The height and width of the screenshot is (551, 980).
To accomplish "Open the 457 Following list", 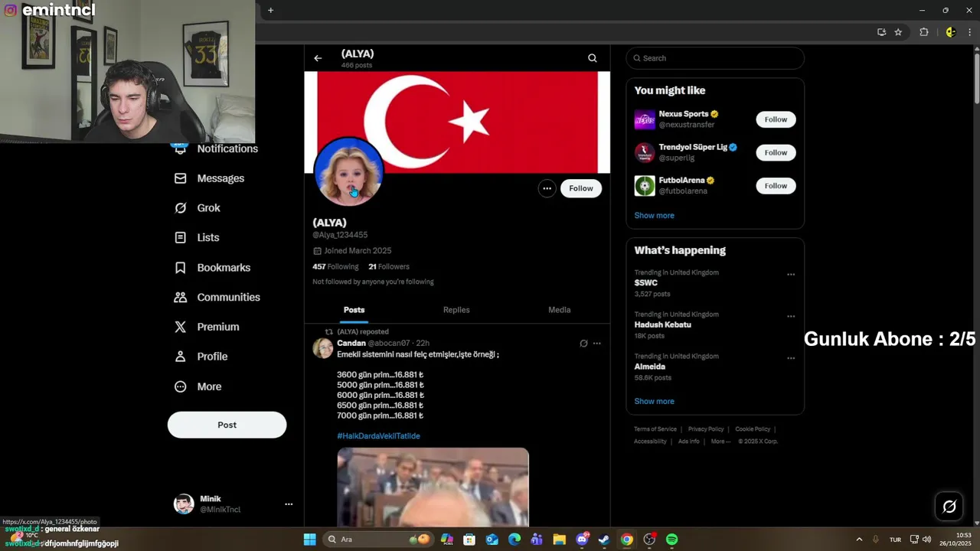I will pyautogui.click(x=335, y=267).
